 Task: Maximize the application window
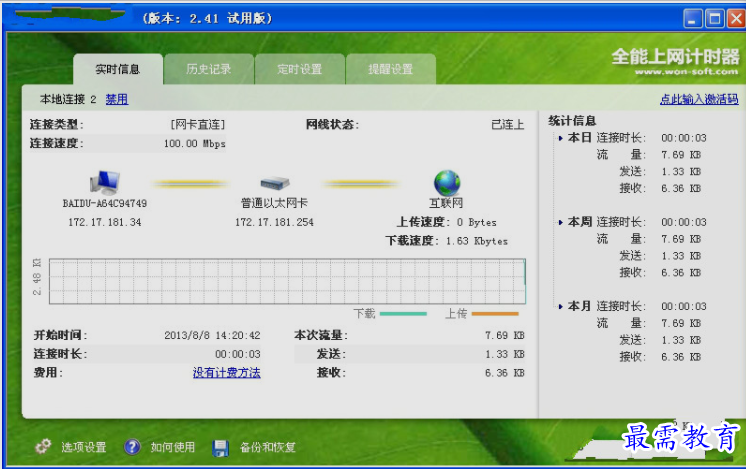(x=715, y=19)
